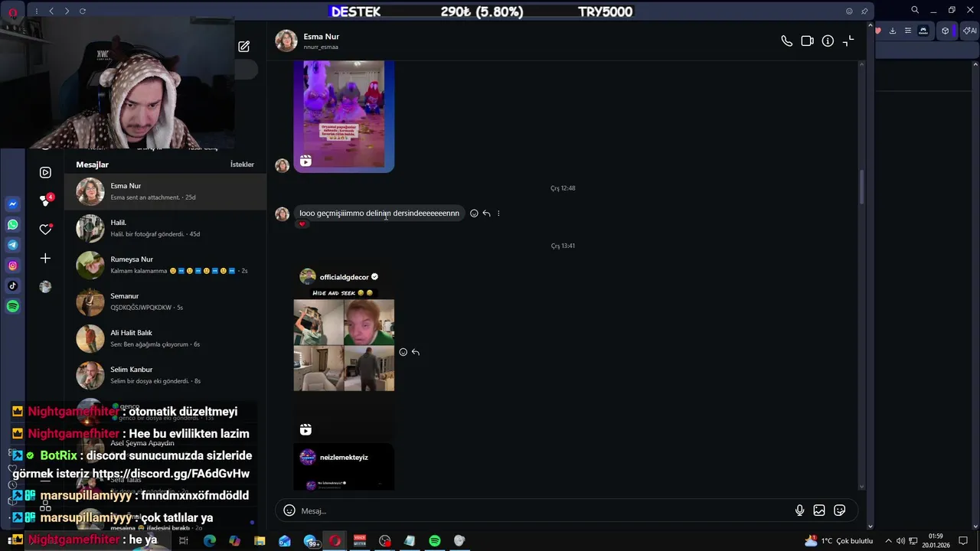Open the Ali Halit Balık conversation
980x551 pixels.
tap(165, 338)
